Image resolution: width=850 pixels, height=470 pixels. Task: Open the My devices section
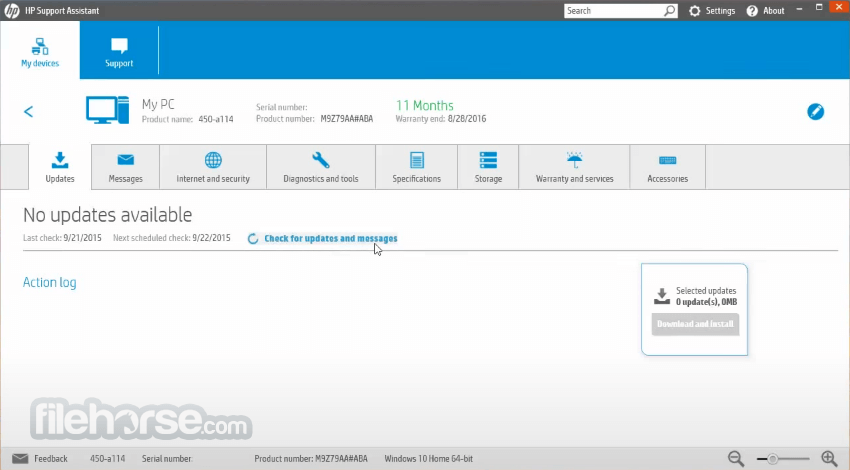pyautogui.click(x=40, y=52)
